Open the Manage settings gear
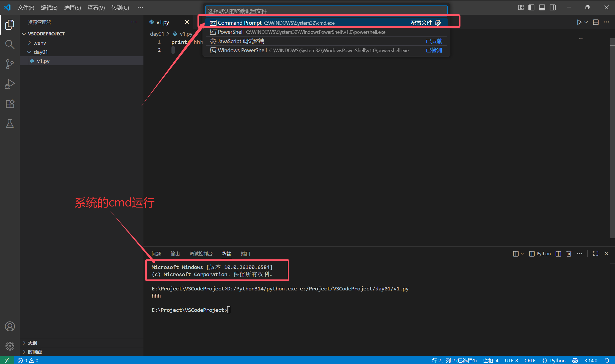 [x=10, y=346]
